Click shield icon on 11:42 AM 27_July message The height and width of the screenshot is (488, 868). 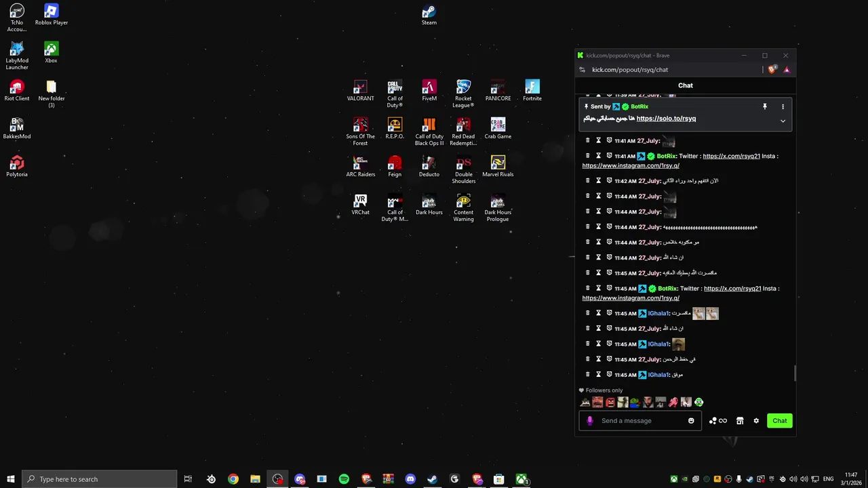point(609,180)
